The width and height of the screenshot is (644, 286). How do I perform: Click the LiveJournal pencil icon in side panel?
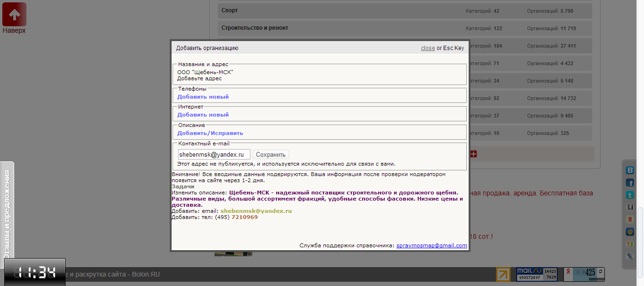630,256
